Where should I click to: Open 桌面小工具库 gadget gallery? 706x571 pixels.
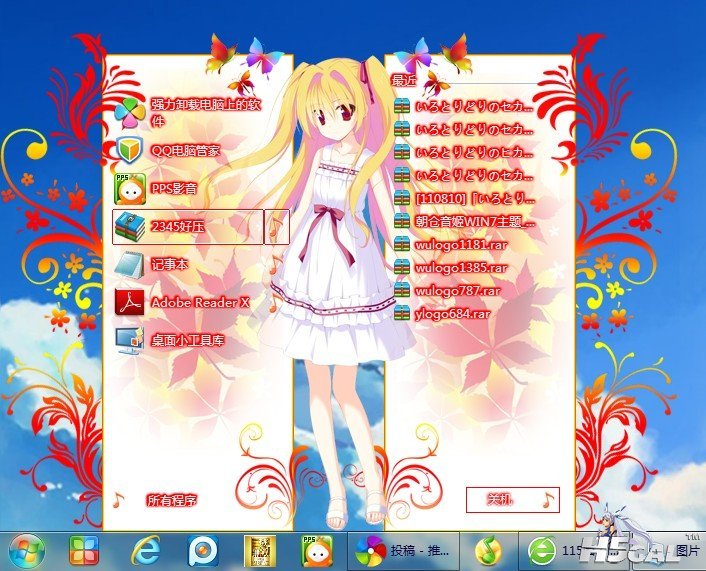click(x=187, y=340)
